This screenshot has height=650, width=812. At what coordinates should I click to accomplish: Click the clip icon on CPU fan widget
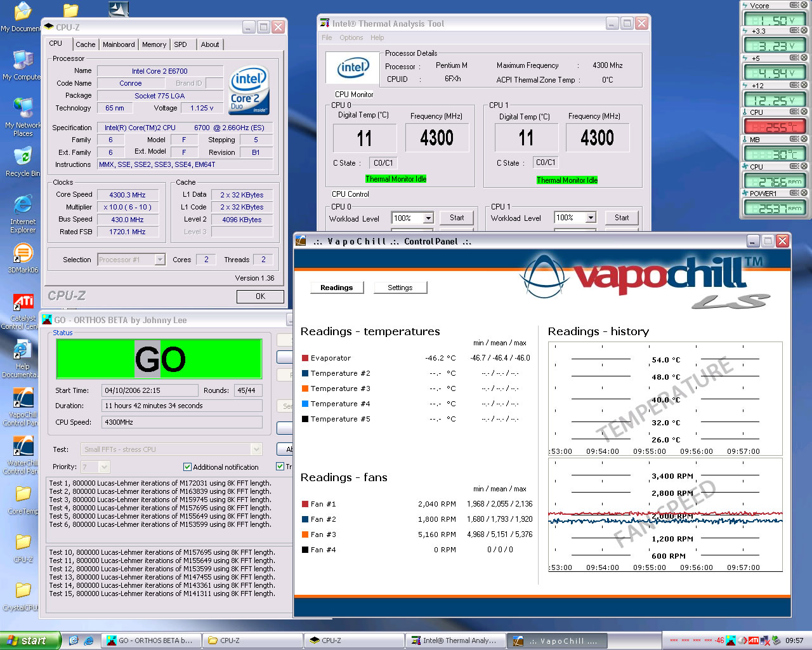794,166
